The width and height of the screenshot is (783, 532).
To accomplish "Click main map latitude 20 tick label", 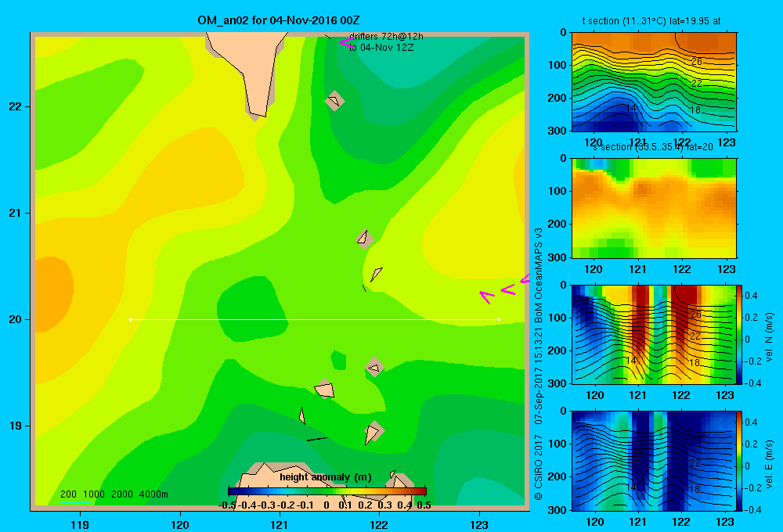I will pyautogui.click(x=16, y=319).
